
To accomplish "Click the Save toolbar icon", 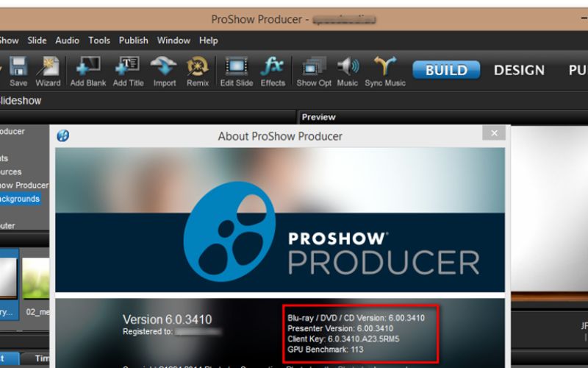I will point(18,71).
